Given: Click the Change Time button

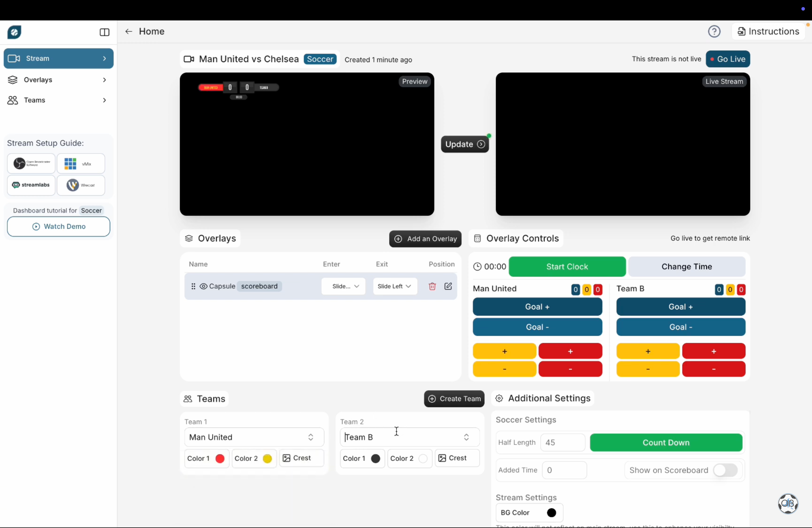Looking at the screenshot, I should pyautogui.click(x=687, y=267).
